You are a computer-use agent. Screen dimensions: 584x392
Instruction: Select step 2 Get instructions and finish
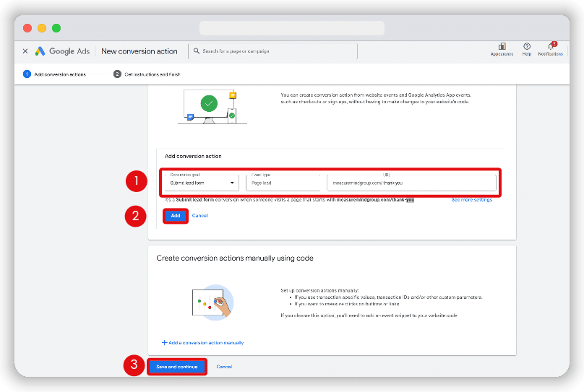[147, 74]
